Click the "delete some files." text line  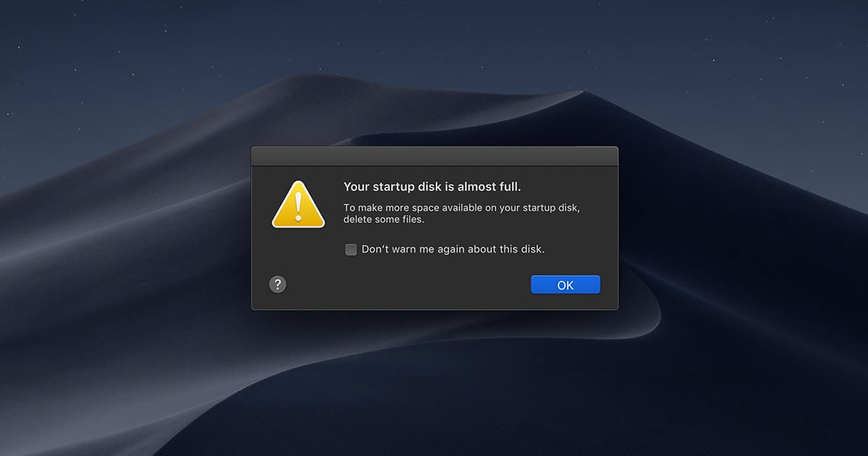[x=383, y=219]
